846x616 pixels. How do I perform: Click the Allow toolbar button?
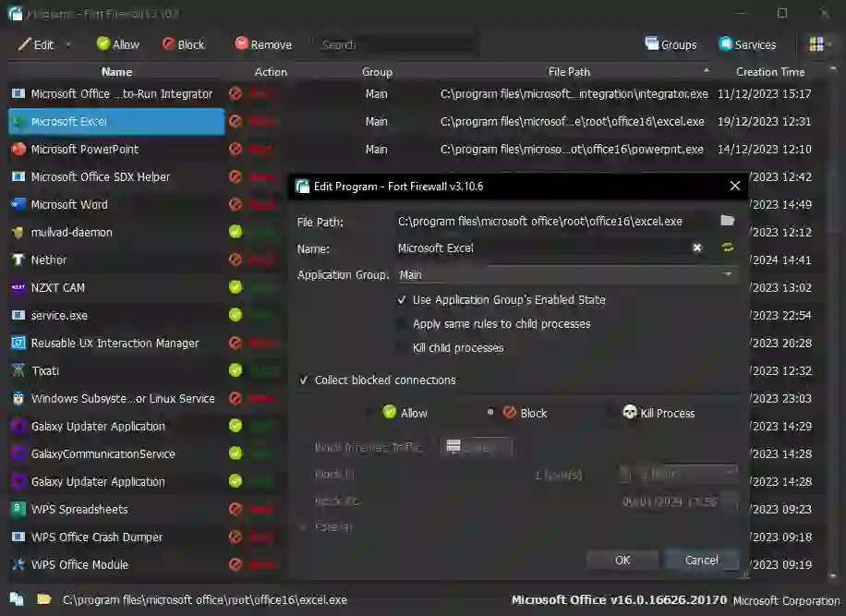pos(118,44)
